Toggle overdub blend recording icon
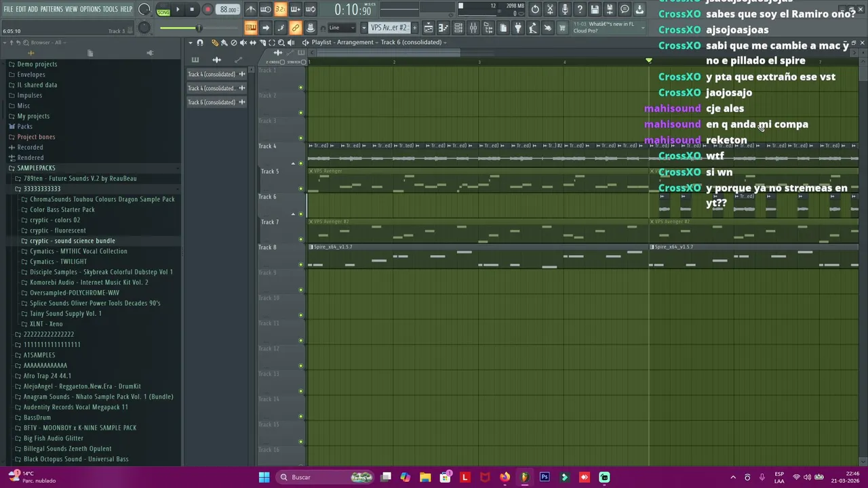 click(x=295, y=9)
